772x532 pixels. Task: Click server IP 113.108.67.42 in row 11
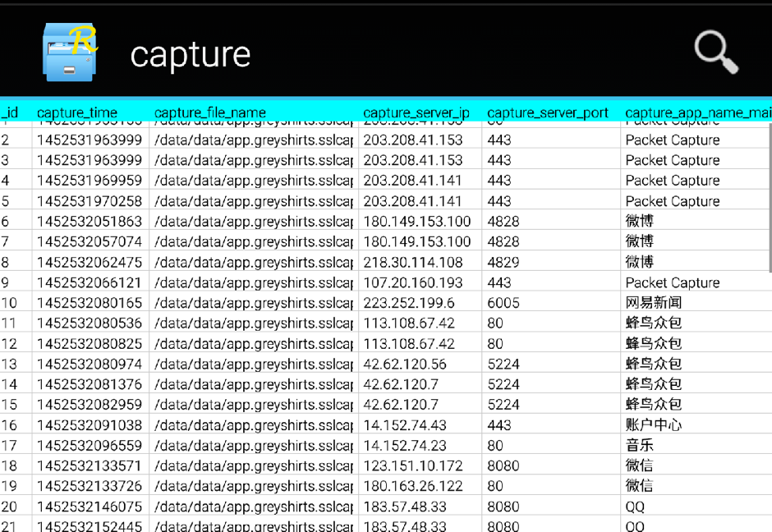click(x=409, y=323)
